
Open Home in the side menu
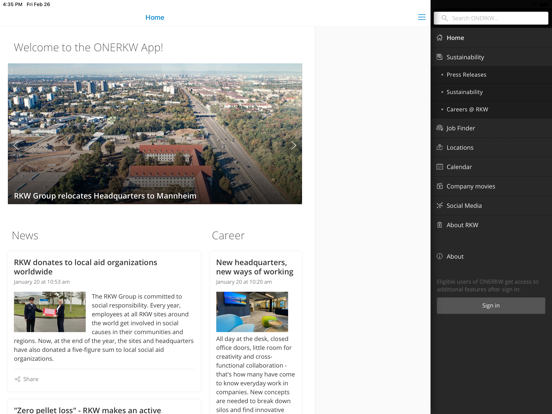(491, 38)
